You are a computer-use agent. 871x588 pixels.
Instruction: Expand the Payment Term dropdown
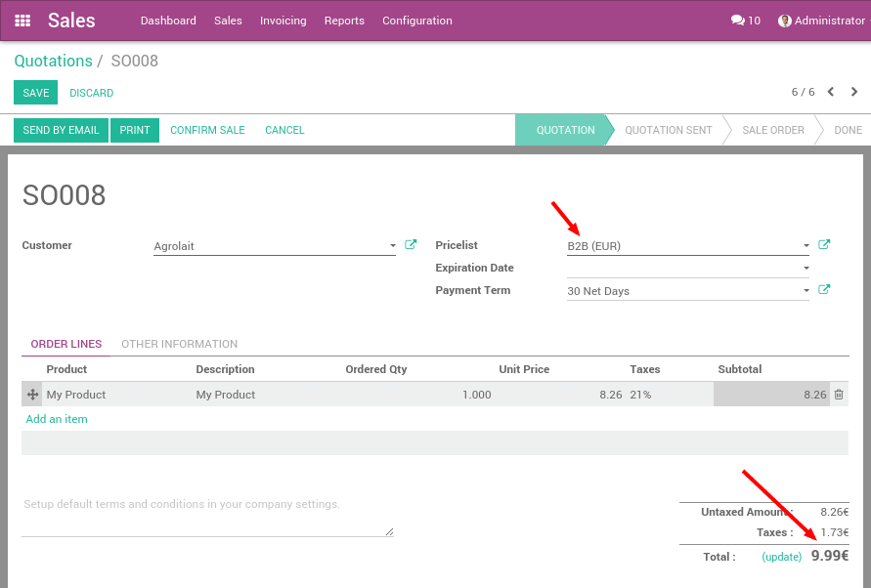tap(806, 290)
